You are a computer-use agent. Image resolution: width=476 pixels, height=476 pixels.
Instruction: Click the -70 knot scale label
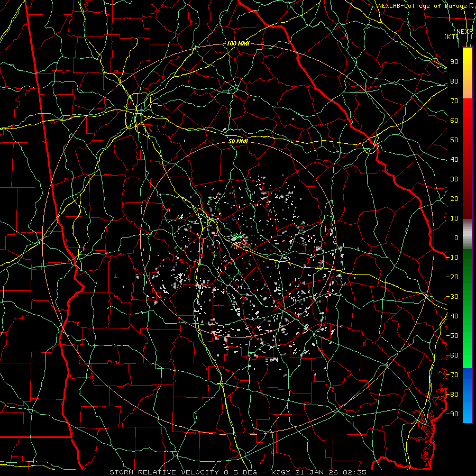pyautogui.click(x=452, y=375)
